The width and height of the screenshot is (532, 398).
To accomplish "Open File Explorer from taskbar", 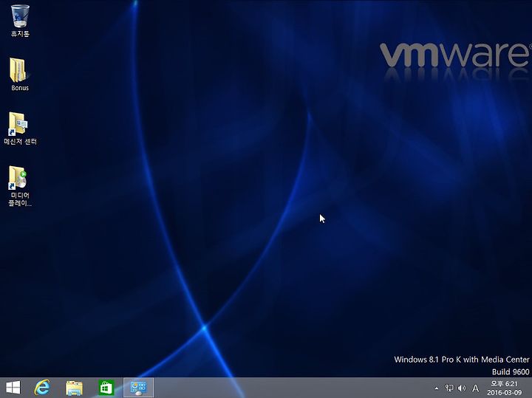I will pos(74,388).
